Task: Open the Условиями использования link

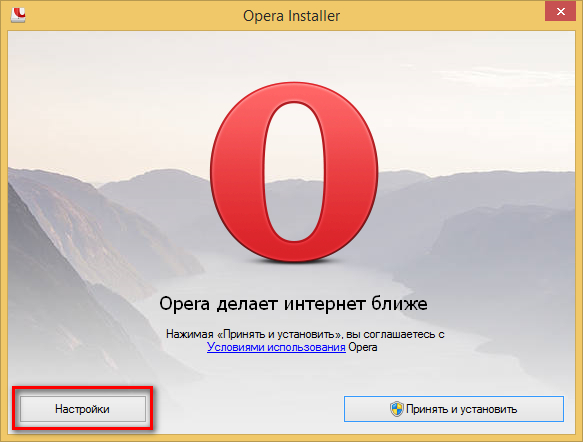Action: 276,347
